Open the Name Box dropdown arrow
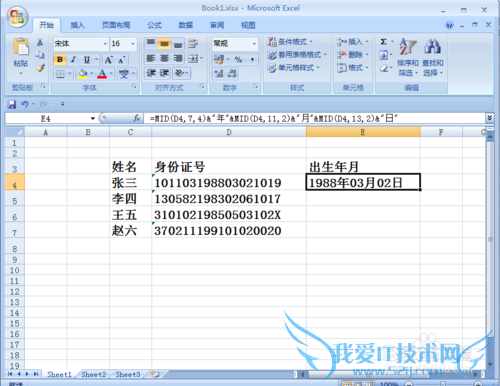Image resolution: width=500 pixels, height=386 pixels. tap(92, 118)
